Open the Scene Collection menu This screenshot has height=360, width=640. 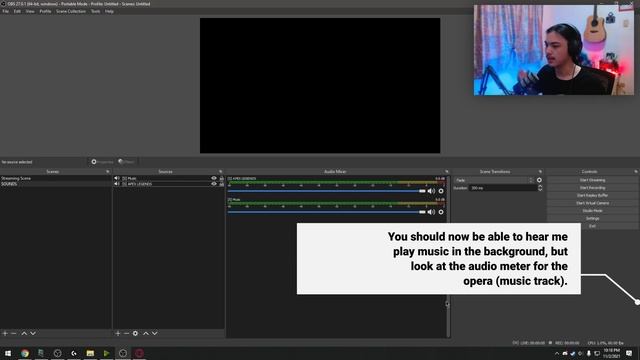point(71,11)
